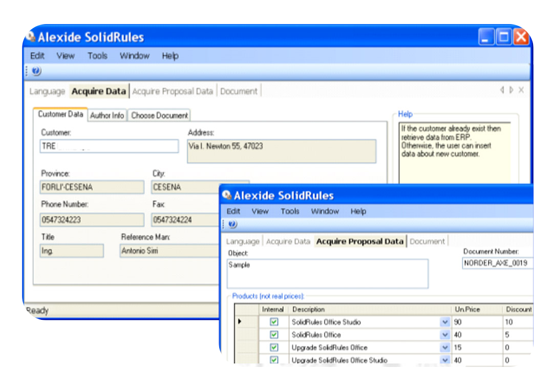
Task: Click Internal column header
Action: point(273,309)
